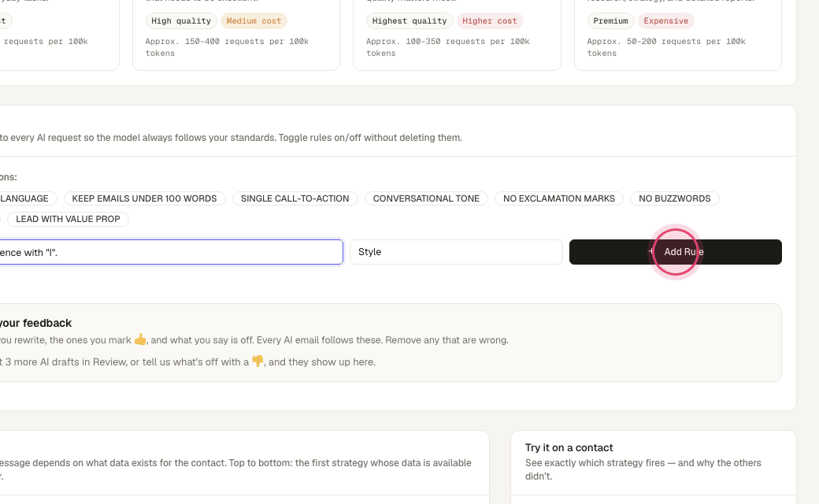Image resolution: width=819 pixels, height=504 pixels.
Task: Click the Higher cost badge
Action: (489, 21)
